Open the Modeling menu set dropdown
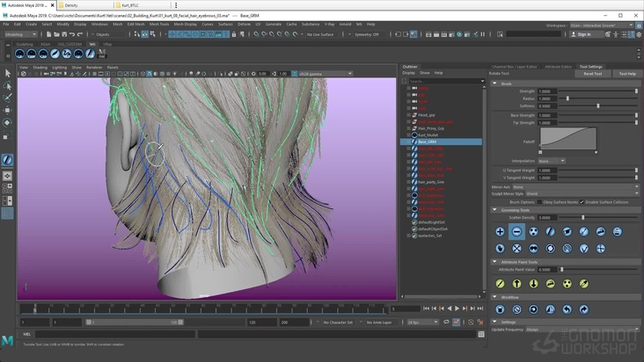644x362 pixels. 22,34
